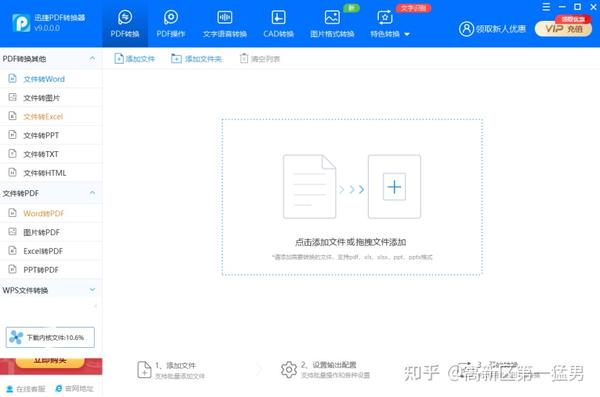Image resolution: width=600 pixels, height=397 pixels.
Task: Click the 文件转Excel document icon
Action: pyautogui.click(x=13, y=116)
